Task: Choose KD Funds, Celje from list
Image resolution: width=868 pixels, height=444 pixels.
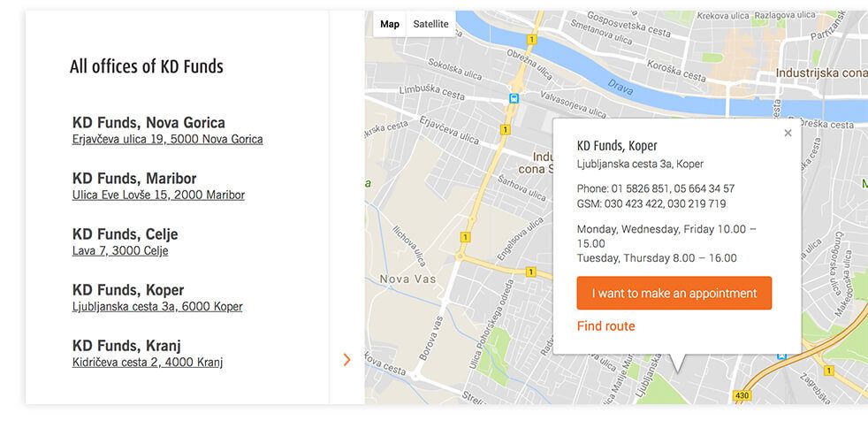Action: (125, 234)
